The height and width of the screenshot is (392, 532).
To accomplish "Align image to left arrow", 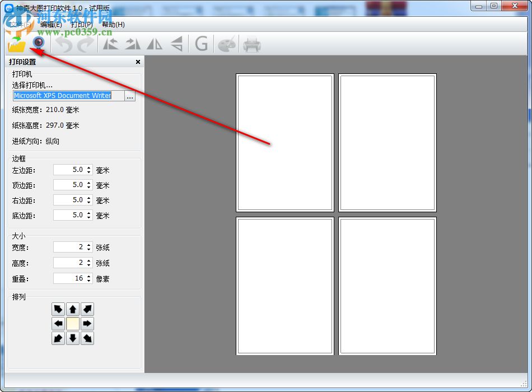I will (x=58, y=324).
